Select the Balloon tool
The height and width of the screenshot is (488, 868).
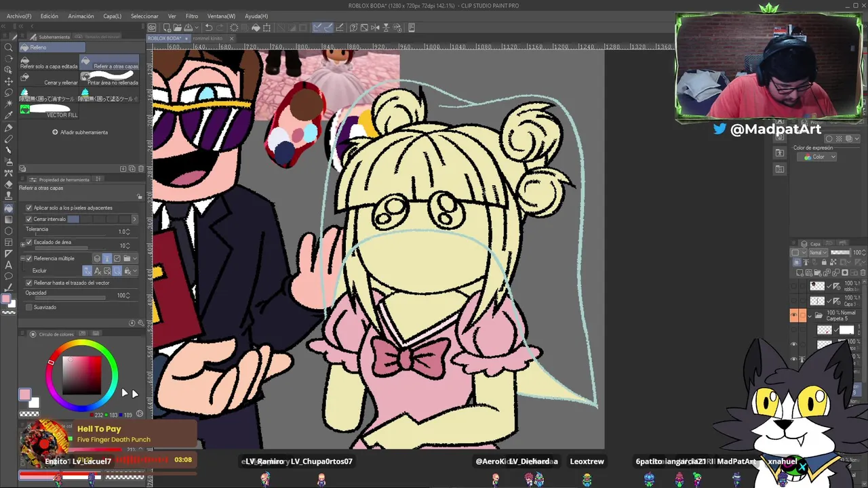point(9,277)
